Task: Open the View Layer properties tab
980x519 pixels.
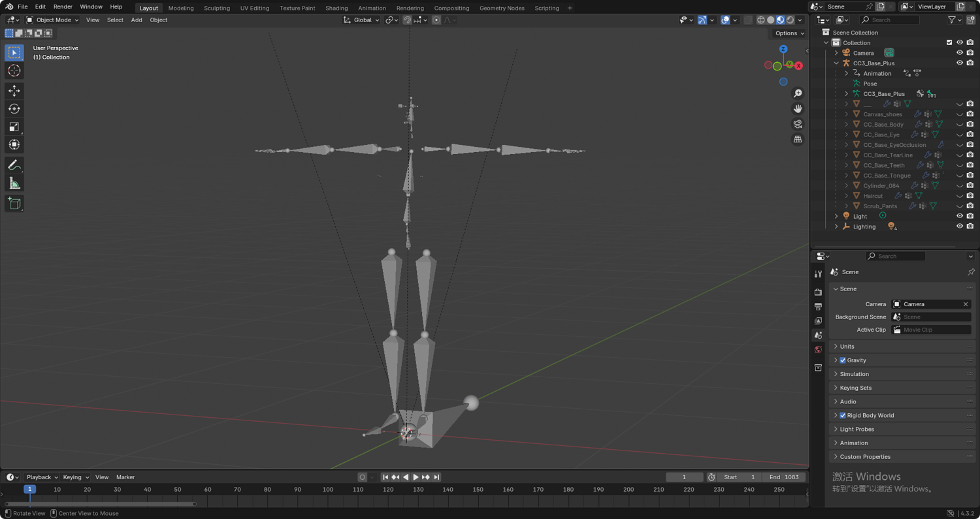Action: coord(818,321)
